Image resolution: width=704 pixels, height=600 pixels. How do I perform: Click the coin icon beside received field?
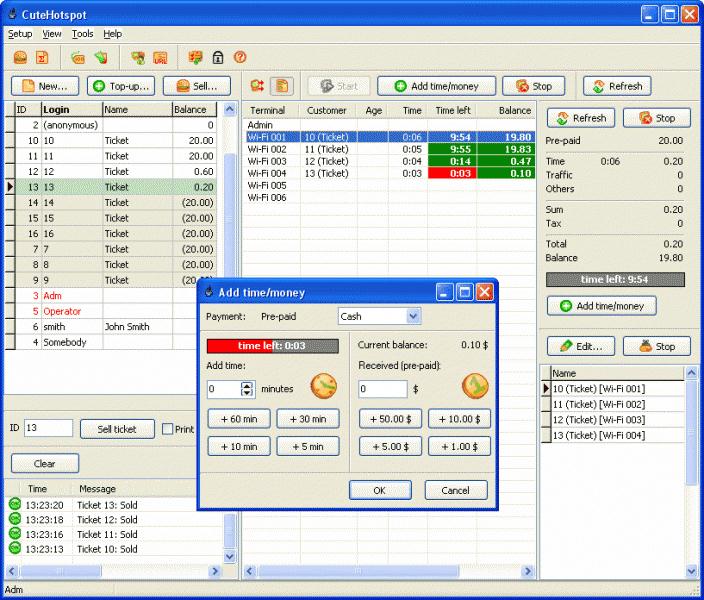point(474,386)
